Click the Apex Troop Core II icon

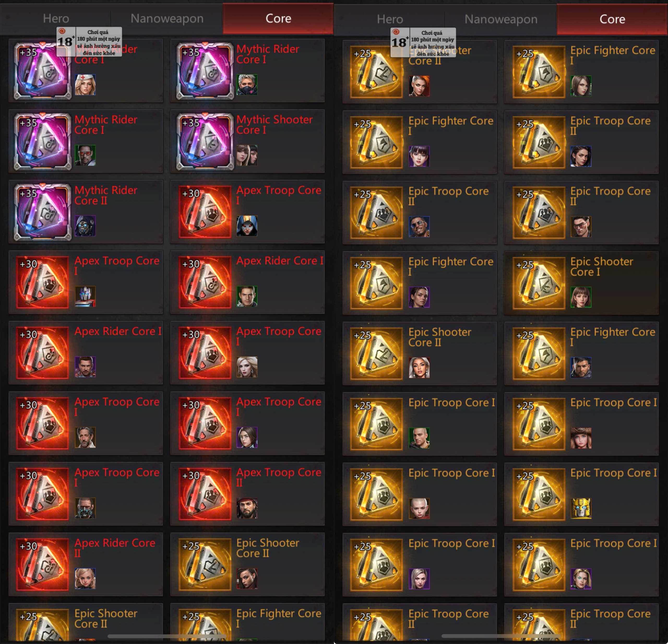[205, 494]
